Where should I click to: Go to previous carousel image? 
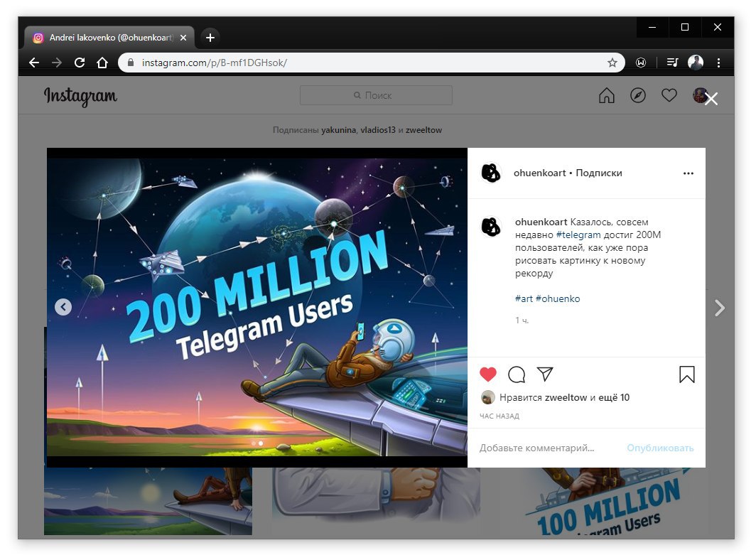[x=63, y=307]
